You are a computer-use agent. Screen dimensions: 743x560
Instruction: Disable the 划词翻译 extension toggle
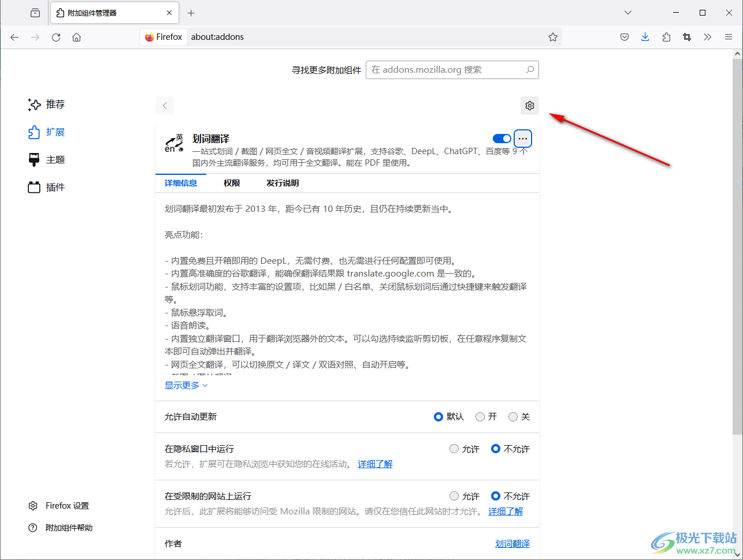(501, 138)
